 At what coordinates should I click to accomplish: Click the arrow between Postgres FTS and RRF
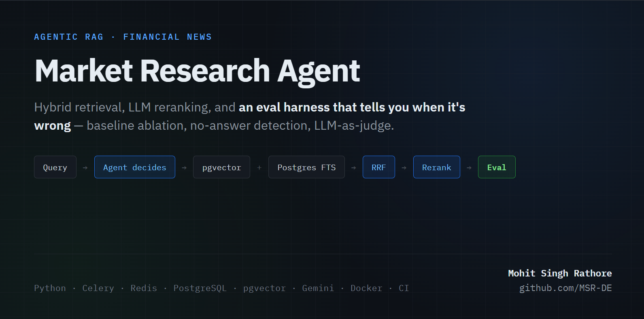(x=354, y=167)
